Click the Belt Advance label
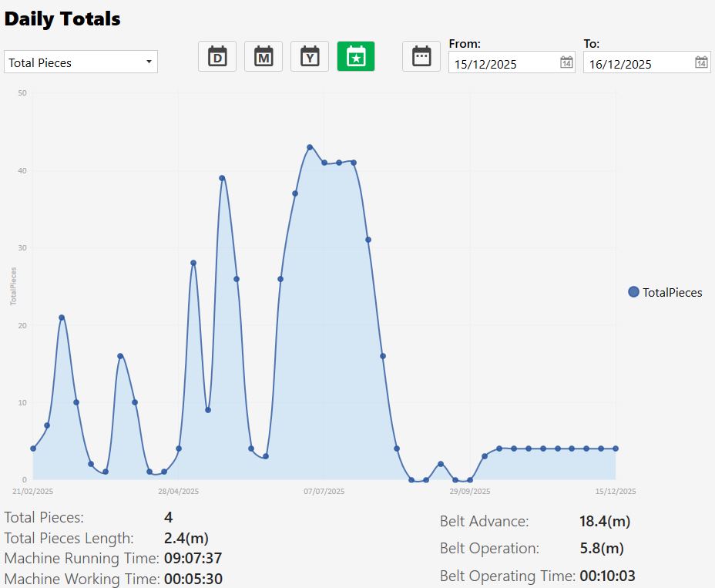The image size is (715, 588). 485,522
